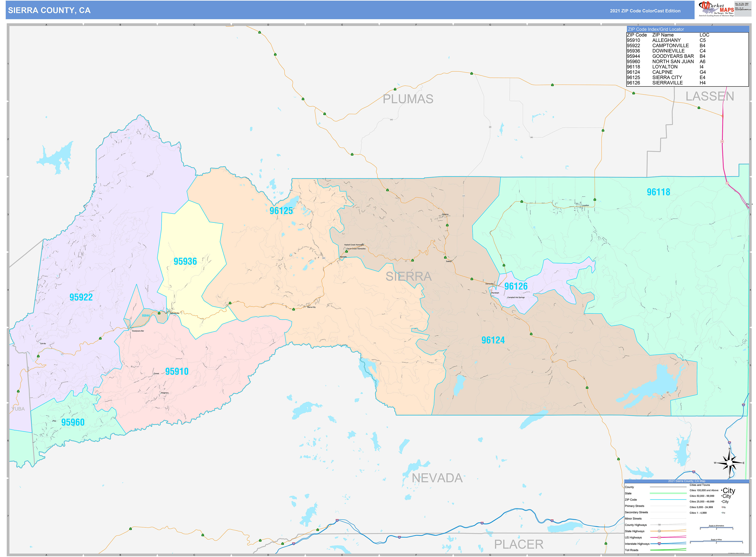The width and height of the screenshot is (756, 557).
Task: Click the SIERRA county name on the map
Action: [x=408, y=277]
